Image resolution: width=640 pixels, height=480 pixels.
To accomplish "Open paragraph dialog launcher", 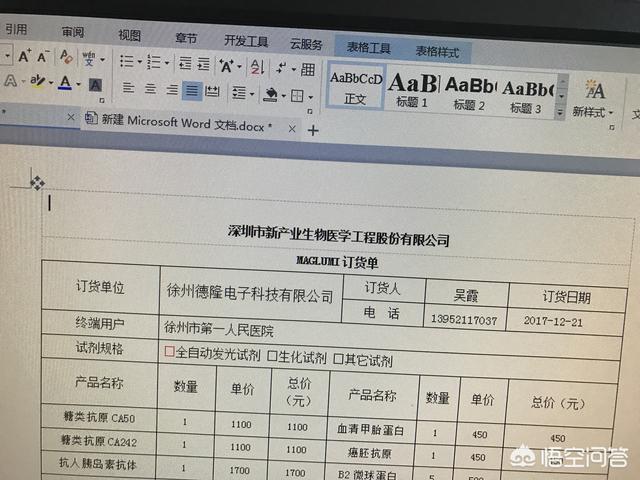I will click(x=310, y=111).
